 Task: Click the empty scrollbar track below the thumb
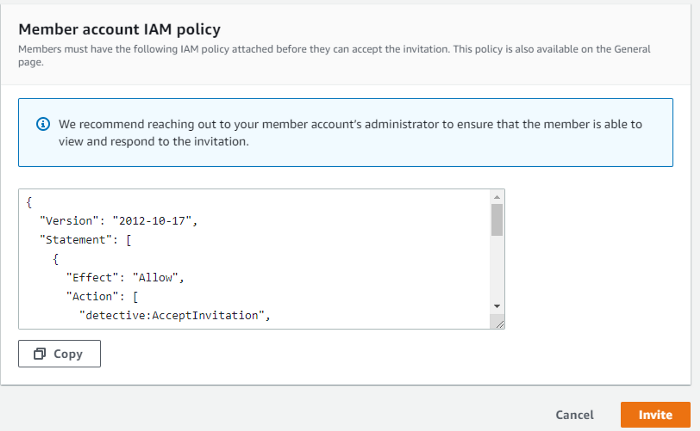pos(497,268)
